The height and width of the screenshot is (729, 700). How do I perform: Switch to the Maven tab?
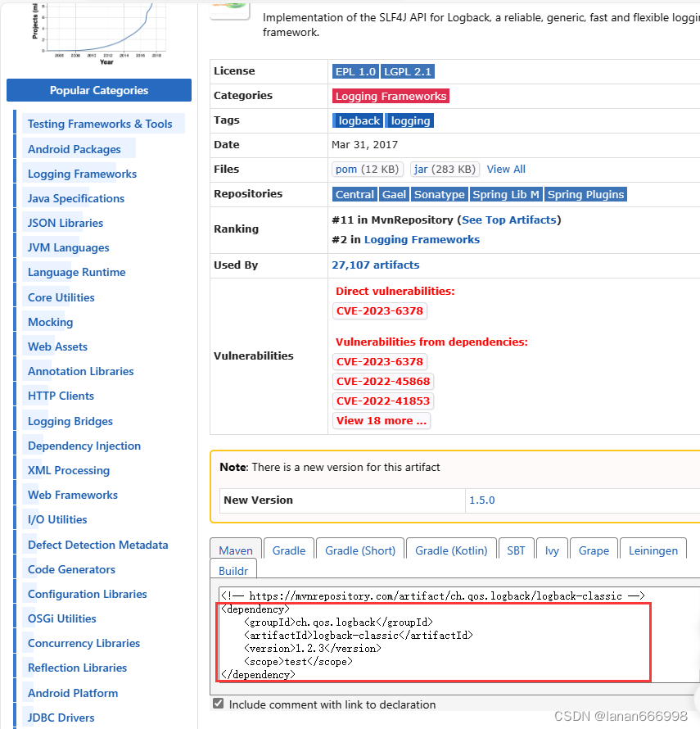(236, 550)
